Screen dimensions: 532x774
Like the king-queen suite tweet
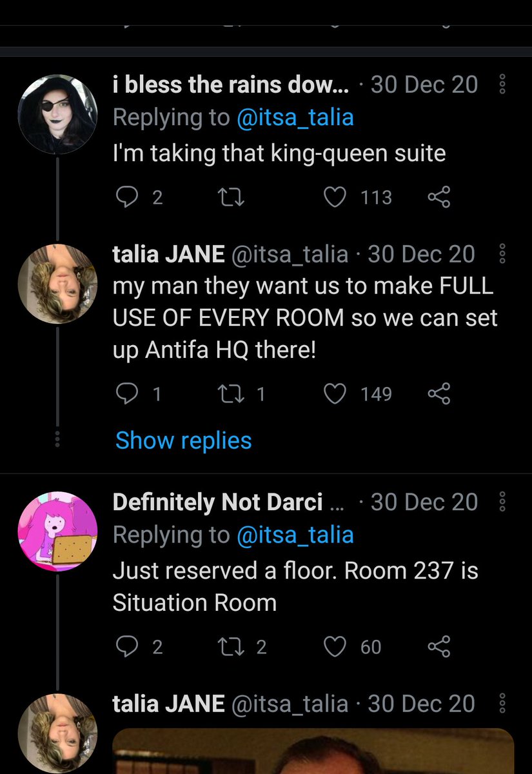pos(334,196)
